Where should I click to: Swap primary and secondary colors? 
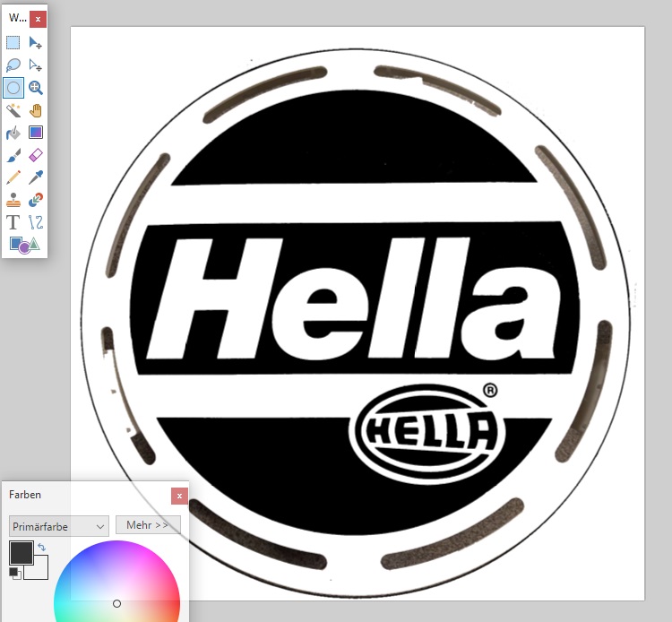tap(41, 547)
